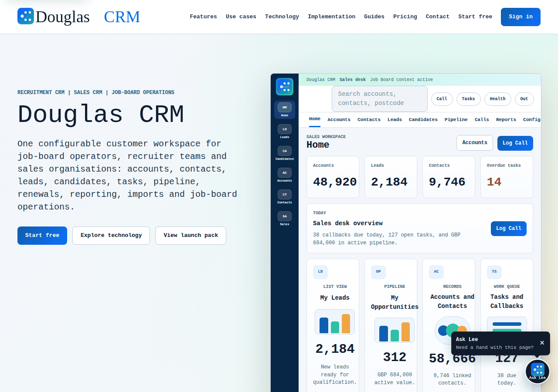Open the CT Contacts sidebar icon
This screenshot has width=558, height=392.
285,197
